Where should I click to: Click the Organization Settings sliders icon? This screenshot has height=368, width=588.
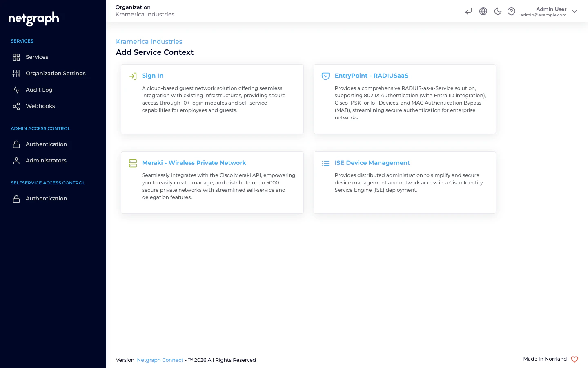coord(16,73)
